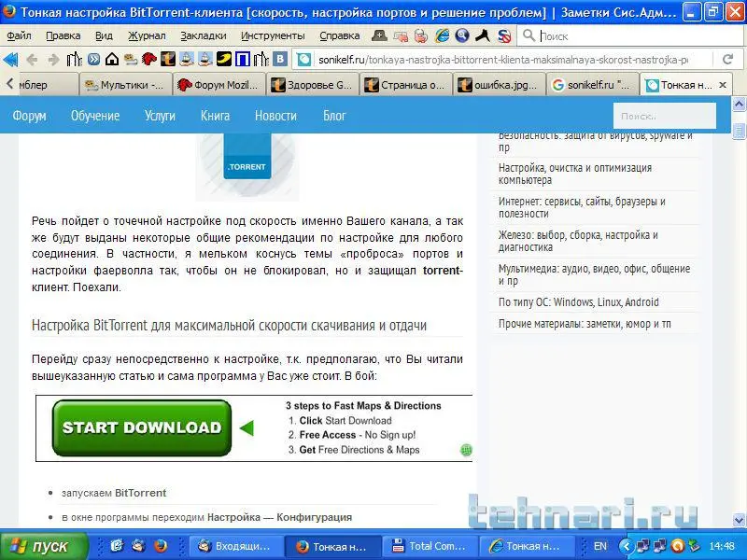The image size is (747, 560).
Task: Click the Internet Explorer icon in menu bar
Action: click(443, 35)
